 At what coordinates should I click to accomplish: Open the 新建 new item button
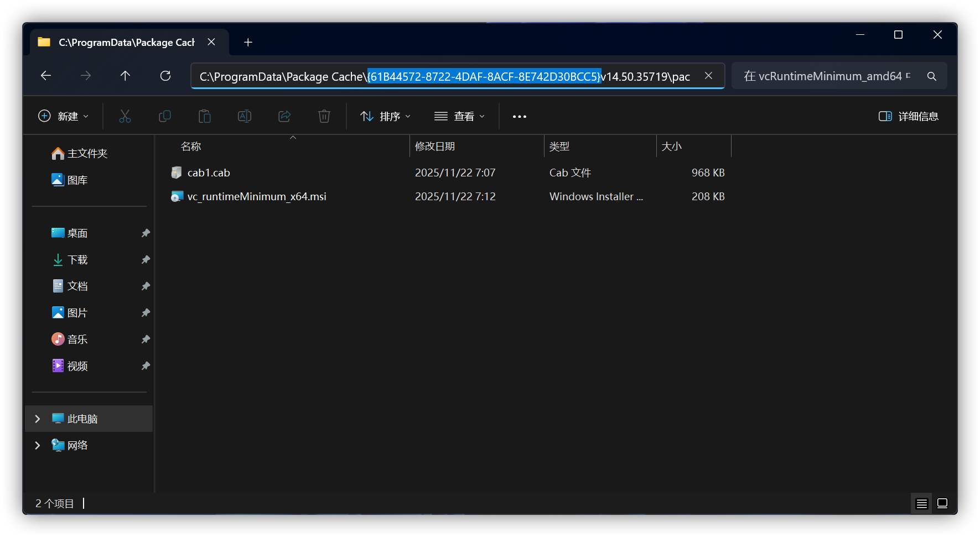pyautogui.click(x=63, y=116)
